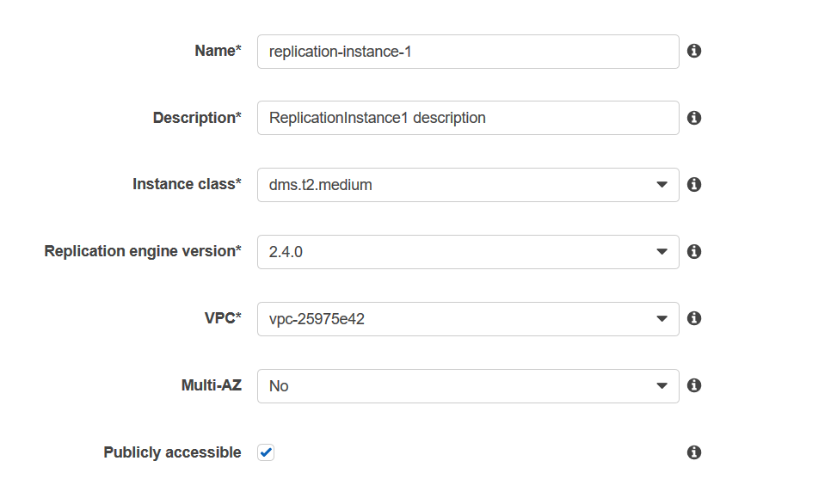This screenshot has height=504, width=837.
Task: Click the "Description*" field label
Action: click(x=197, y=118)
